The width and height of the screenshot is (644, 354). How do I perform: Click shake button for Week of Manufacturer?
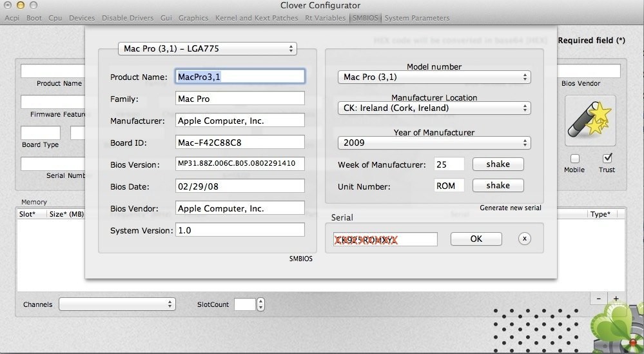[498, 164]
